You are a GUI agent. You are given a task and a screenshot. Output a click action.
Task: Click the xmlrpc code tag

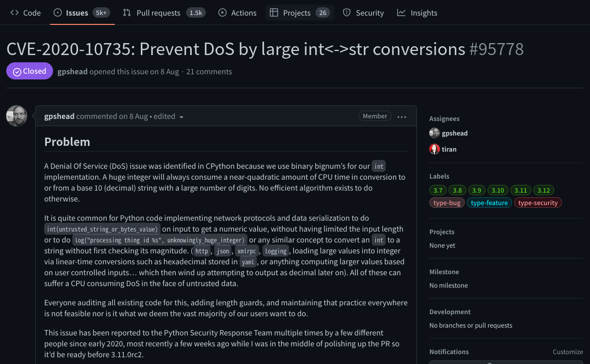point(247,251)
